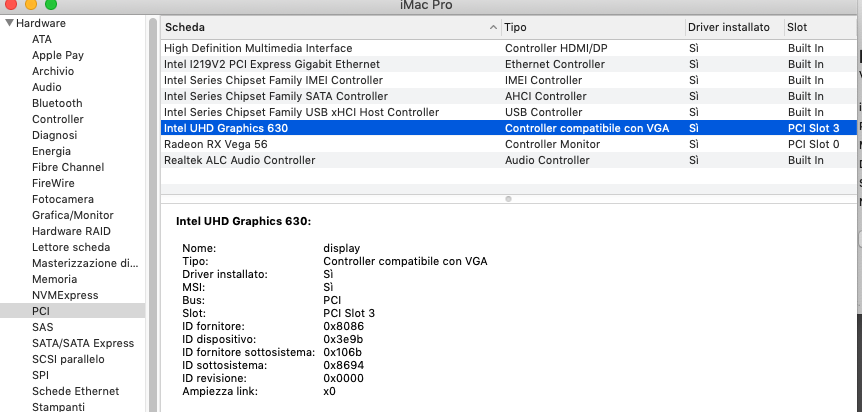Select the Realtek ALC Audio Controller row
The image size is (862, 412).
[x=509, y=160]
